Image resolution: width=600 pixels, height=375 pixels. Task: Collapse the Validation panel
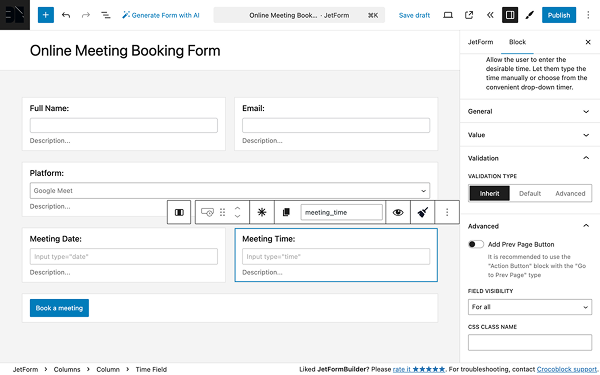tap(530, 158)
